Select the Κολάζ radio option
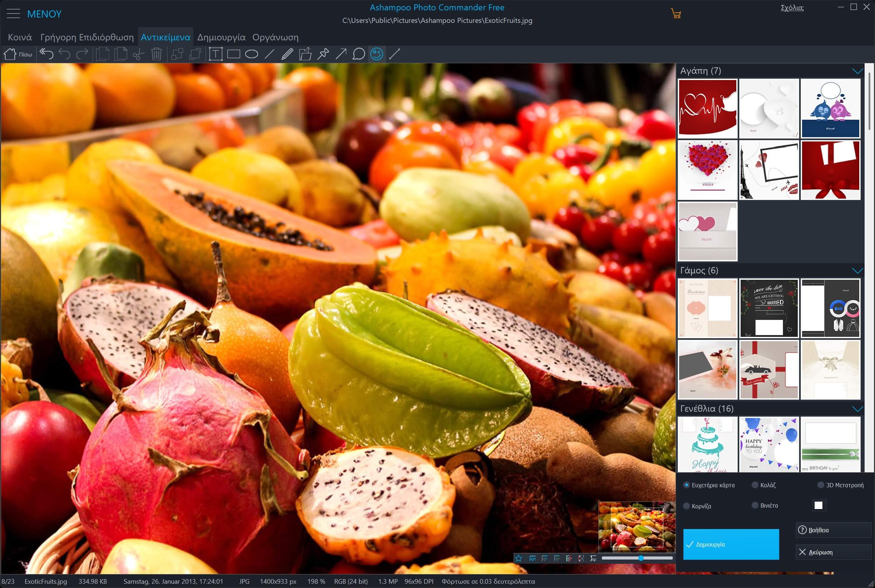The height and width of the screenshot is (588, 875). coord(755,485)
